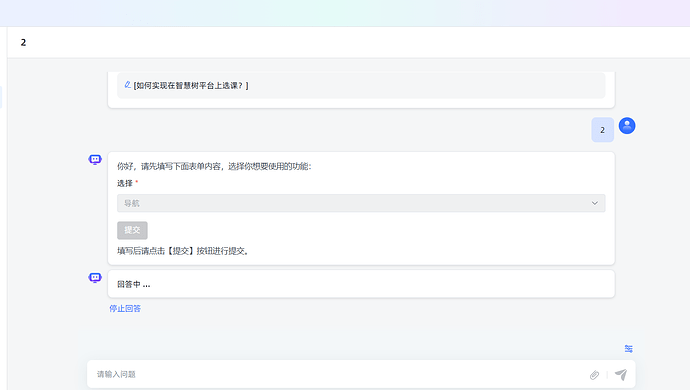
Task: Click the bot icon beside 回答中
Action: tap(95, 277)
